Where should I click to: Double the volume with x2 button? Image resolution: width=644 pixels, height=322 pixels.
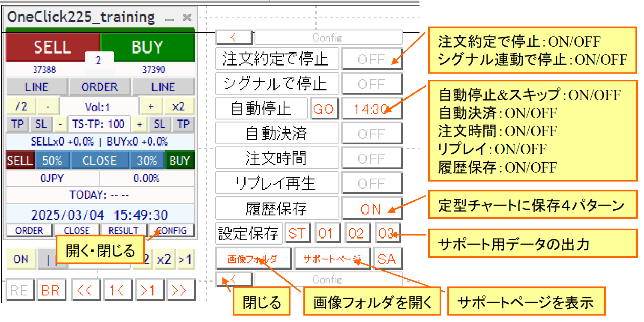click(x=178, y=106)
